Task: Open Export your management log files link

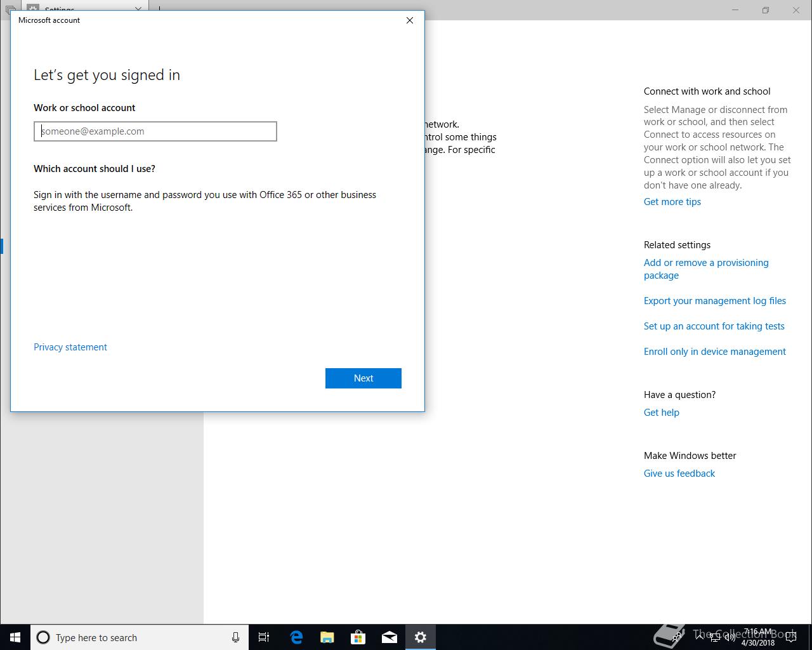Action: [715, 301]
